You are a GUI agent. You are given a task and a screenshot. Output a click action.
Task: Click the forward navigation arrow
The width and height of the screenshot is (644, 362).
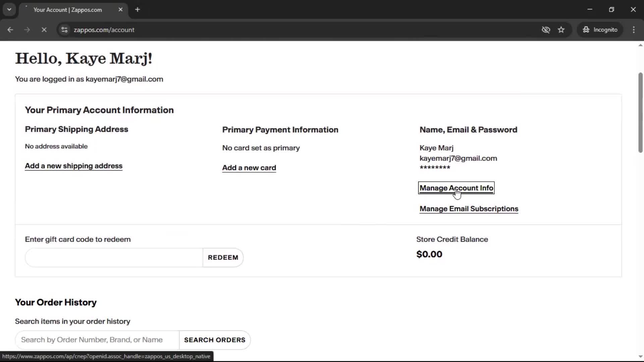click(27, 30)
